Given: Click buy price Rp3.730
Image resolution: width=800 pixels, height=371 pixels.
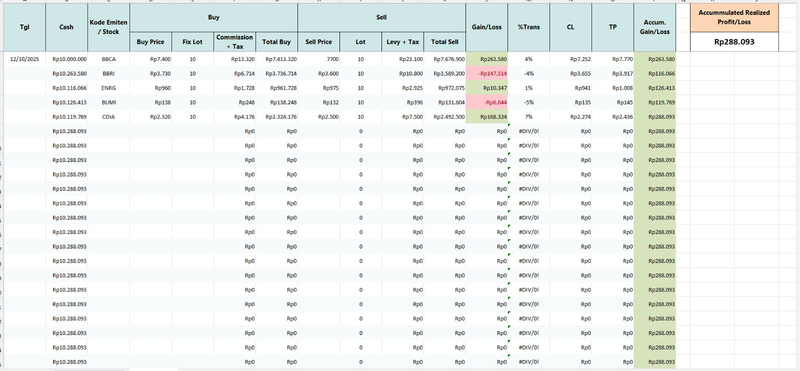Looking at the screenshot, I should 151,73.
